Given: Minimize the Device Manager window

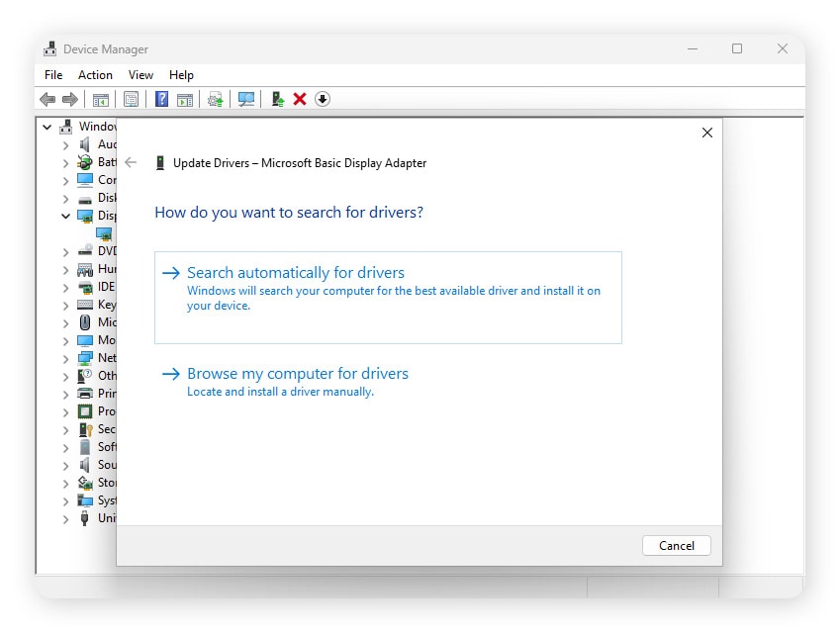Looking at the screenshot, I should coord(693,48).
